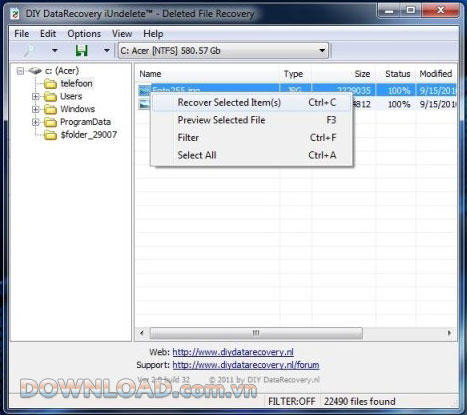Click the magnifier search toolbar icon

pos(29,51)
